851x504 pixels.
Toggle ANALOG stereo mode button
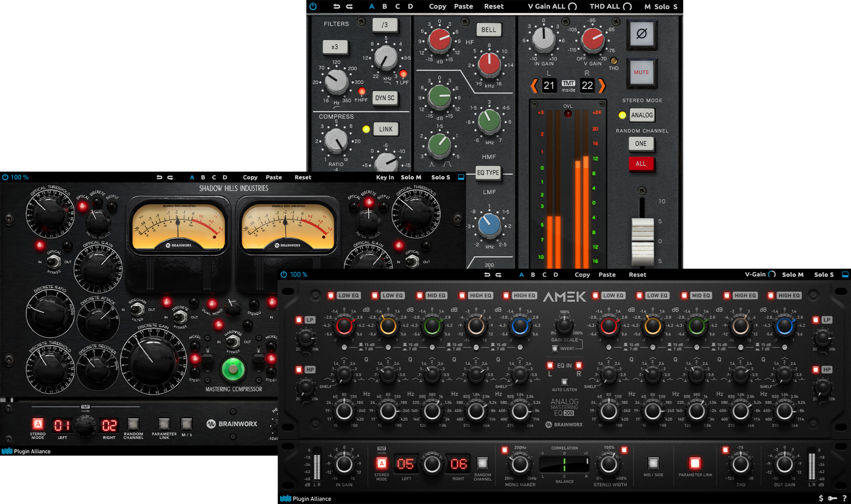click(641, 115)
